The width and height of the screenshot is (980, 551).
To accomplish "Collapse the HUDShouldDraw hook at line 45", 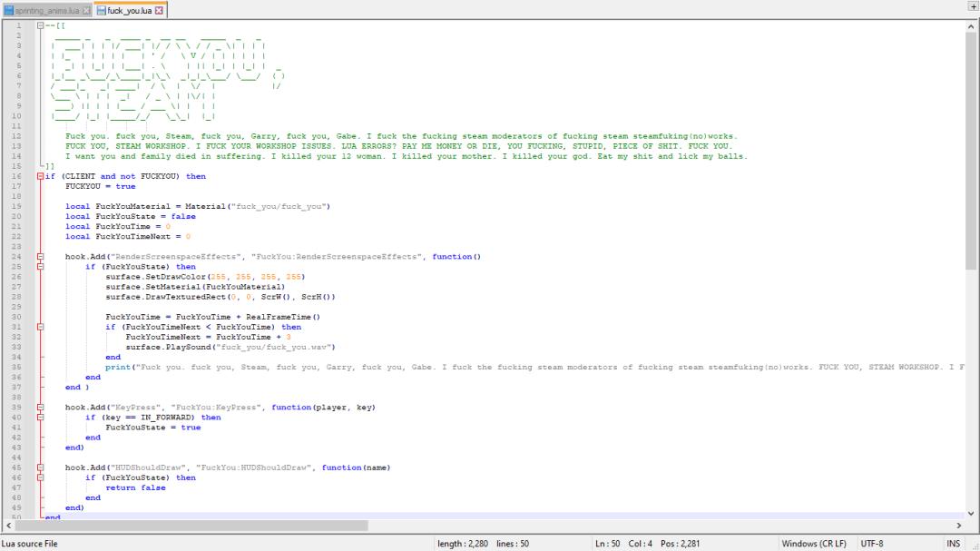I will pyautogui.click(x=41, y=467).
